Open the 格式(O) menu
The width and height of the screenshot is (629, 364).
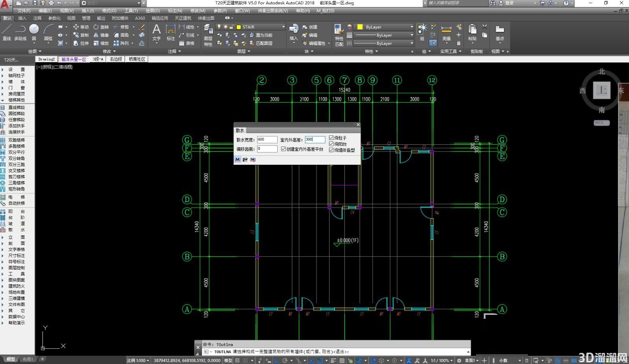pos(109,11)
